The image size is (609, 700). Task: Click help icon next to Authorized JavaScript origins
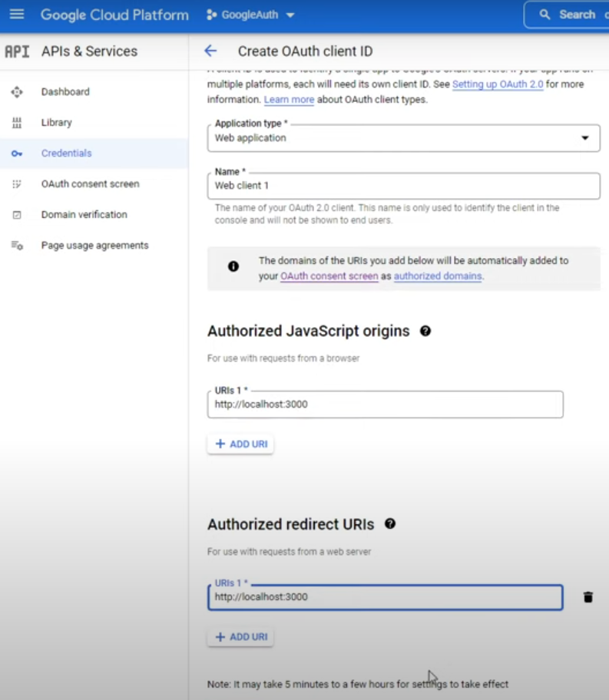pos(425,331)
